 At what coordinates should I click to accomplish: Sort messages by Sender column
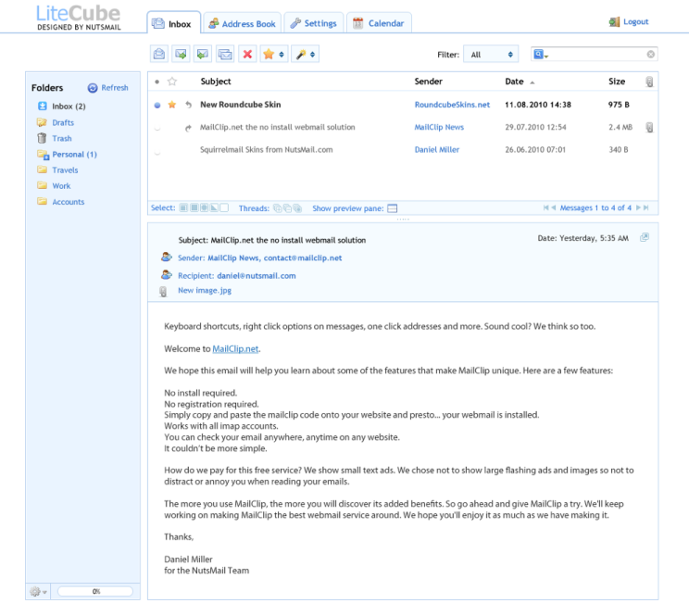pyautogui.click(x=428, y=82)
